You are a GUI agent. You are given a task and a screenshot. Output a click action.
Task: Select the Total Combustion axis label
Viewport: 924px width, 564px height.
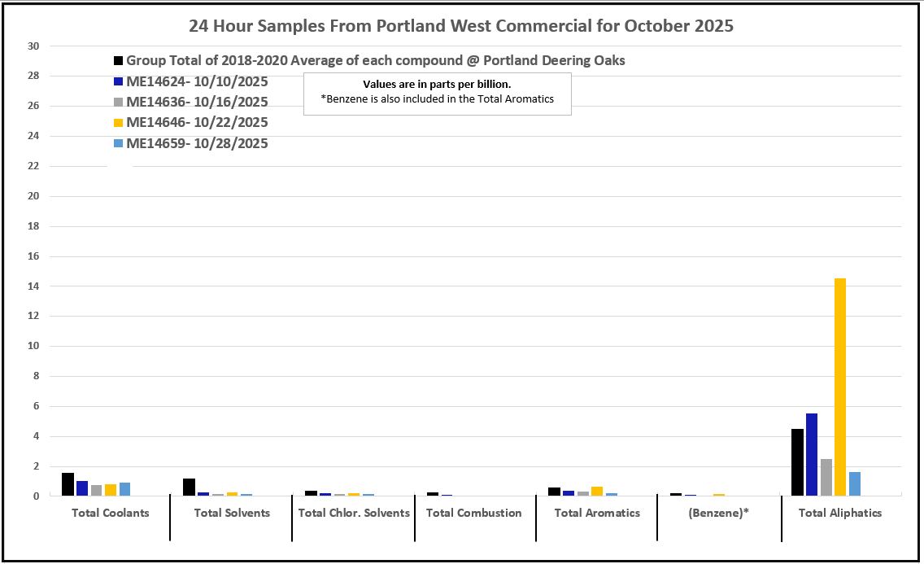tap(474, 514)
